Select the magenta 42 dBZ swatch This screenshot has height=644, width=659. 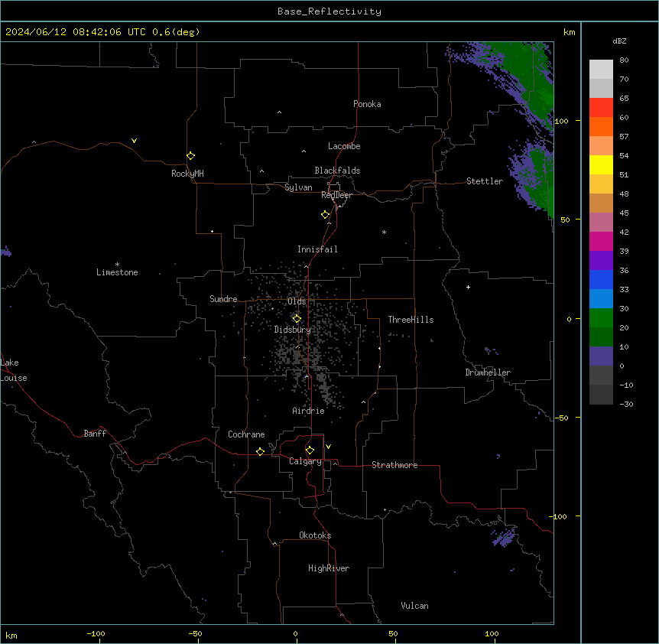(601, 241)
